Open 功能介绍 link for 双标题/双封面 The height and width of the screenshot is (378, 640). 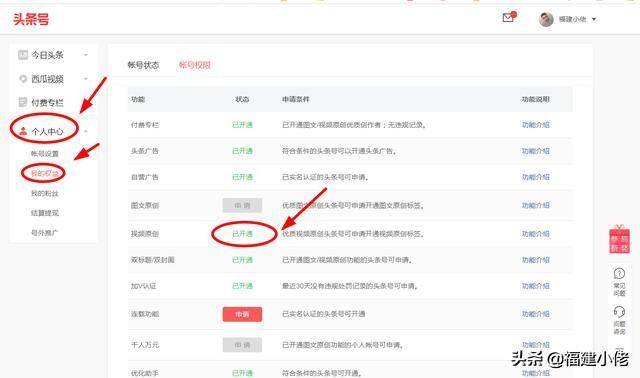(536, 260)
